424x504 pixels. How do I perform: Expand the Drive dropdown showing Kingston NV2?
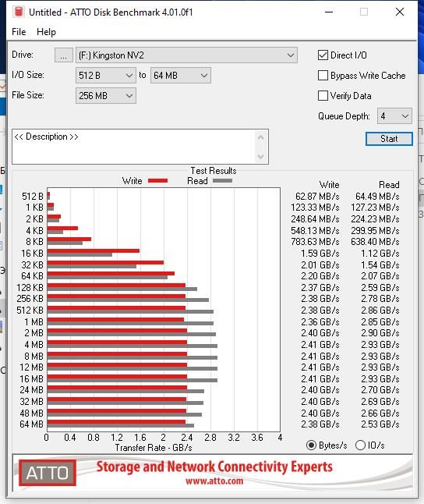click(x=186, y=55)
